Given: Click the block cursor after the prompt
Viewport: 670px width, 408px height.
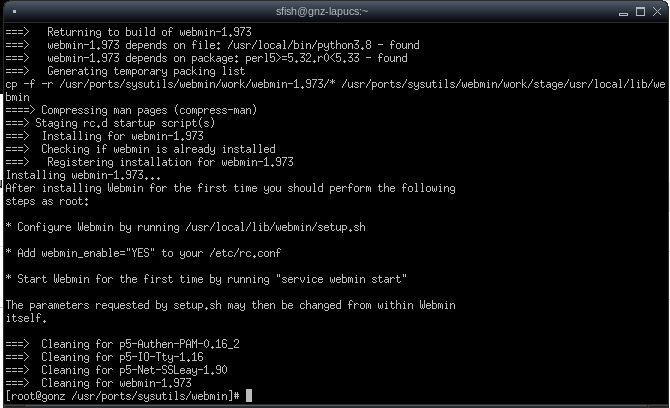Looking at the screenshot, I should (x=249, y=396).
